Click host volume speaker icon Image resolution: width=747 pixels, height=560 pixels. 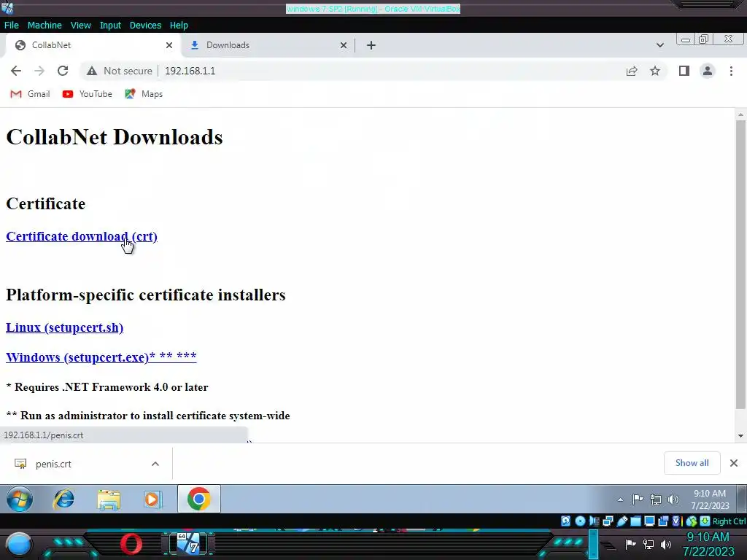[x=666, y=544]
